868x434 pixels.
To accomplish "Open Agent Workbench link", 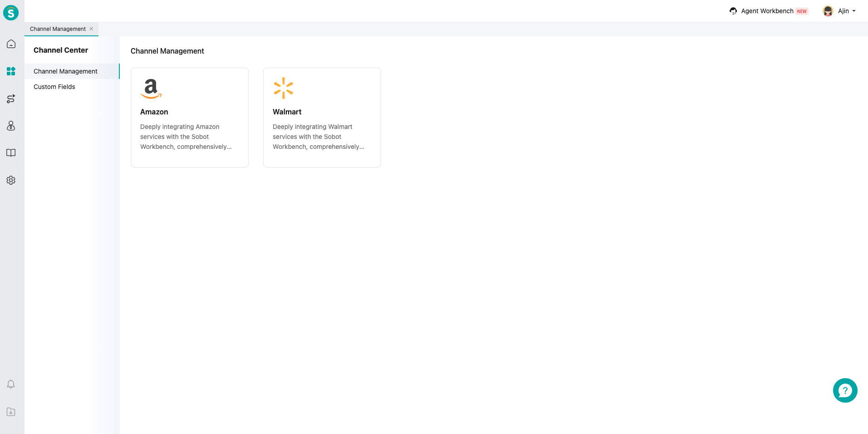I will coord(767,11).
